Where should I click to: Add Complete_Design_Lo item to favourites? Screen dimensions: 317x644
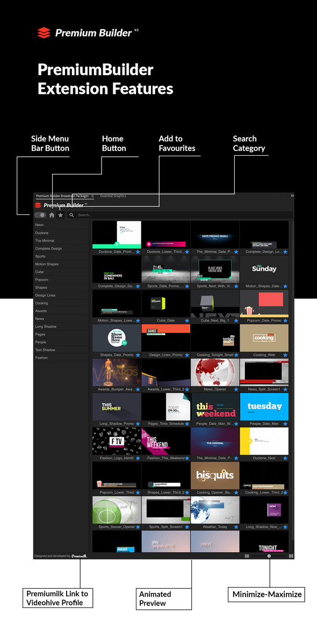point(285,252)
